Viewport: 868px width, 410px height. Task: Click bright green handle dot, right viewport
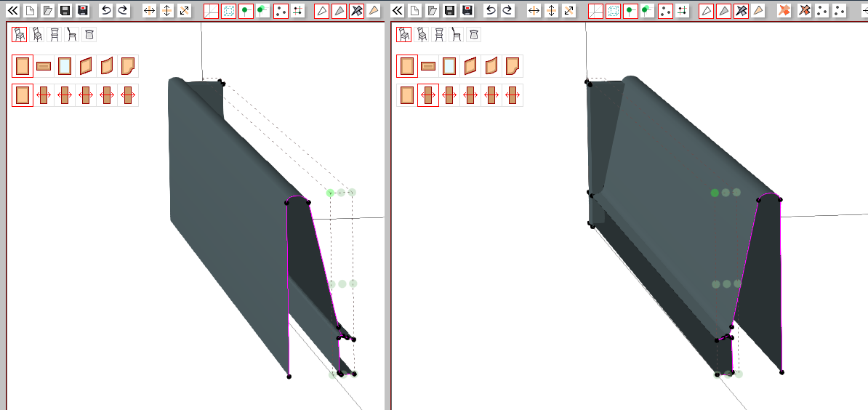coord(715,193)
